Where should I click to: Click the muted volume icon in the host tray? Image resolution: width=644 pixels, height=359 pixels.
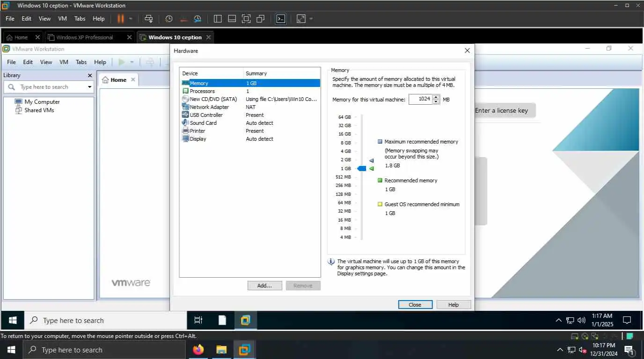583,350
